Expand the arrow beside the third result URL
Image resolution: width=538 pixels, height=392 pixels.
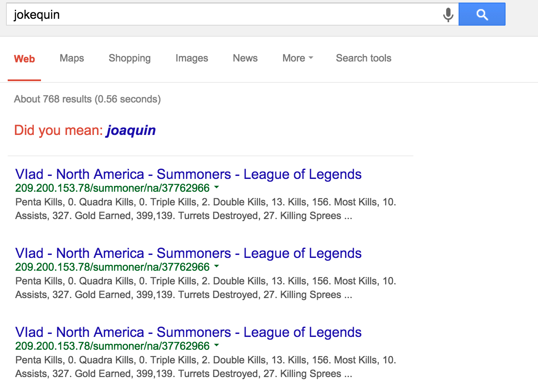(x=216, y=346)
